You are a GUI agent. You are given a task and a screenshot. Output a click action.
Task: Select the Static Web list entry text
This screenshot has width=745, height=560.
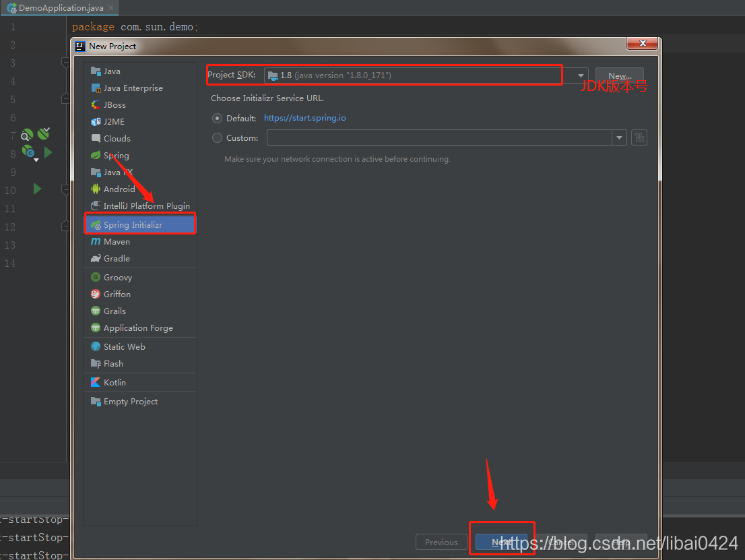click(x=125, y=347)
